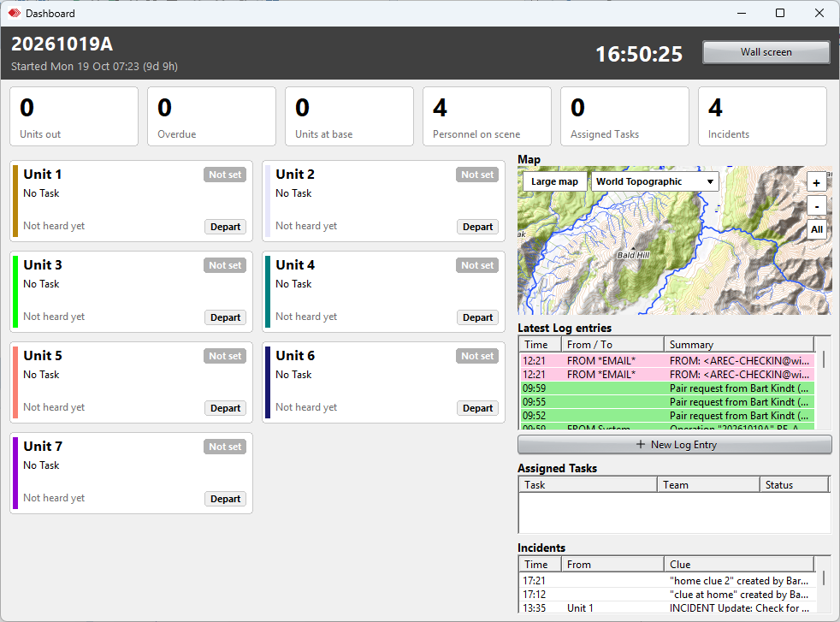Click the Team column header in Assigned Tasks
840x622 pixels.
pos(708,485)
